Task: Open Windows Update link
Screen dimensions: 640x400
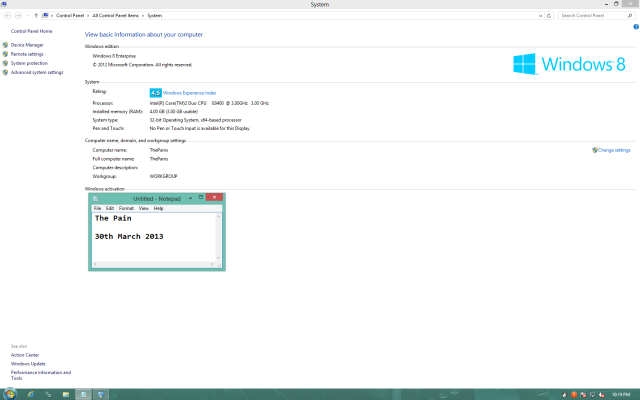Action: (x=28, y=364)
